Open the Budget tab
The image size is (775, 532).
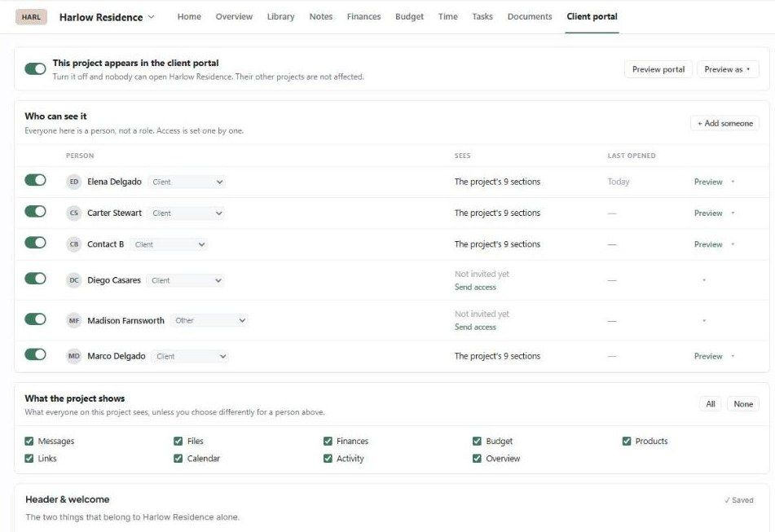pyautogui.click(x=409, y=17)
